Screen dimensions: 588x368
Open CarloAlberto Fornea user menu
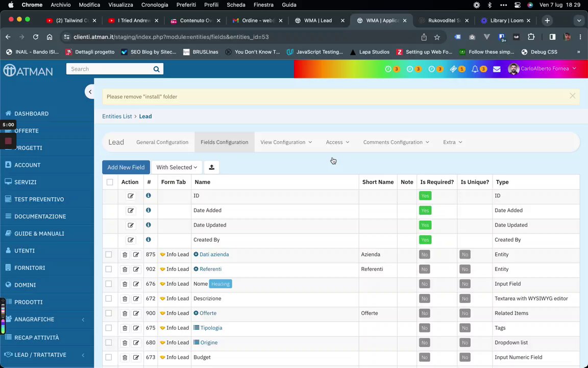(542, 68)
